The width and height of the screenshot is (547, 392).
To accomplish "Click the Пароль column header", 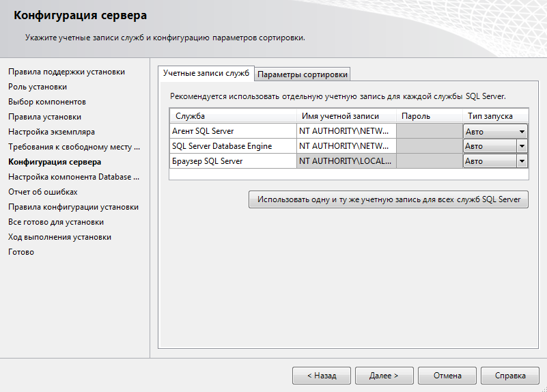I will (x=430, y=116).
